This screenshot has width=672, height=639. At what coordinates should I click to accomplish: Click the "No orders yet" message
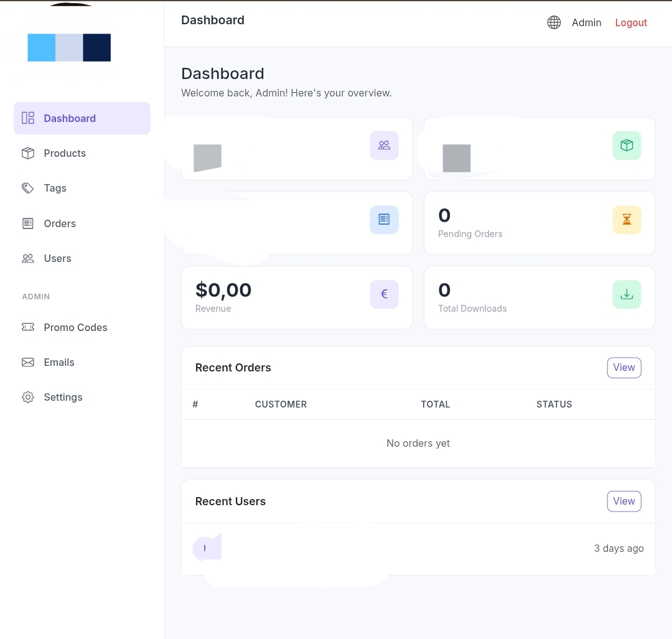(418, 443)
